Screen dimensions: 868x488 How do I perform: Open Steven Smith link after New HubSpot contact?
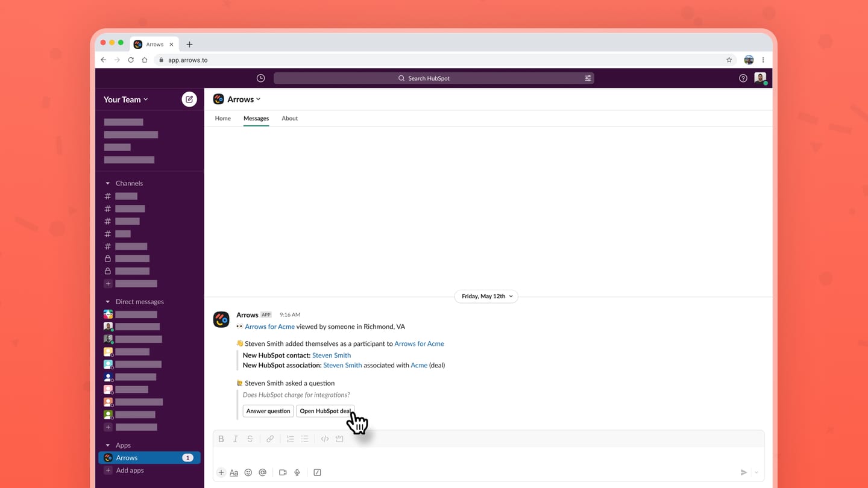(x=332, y=355)
